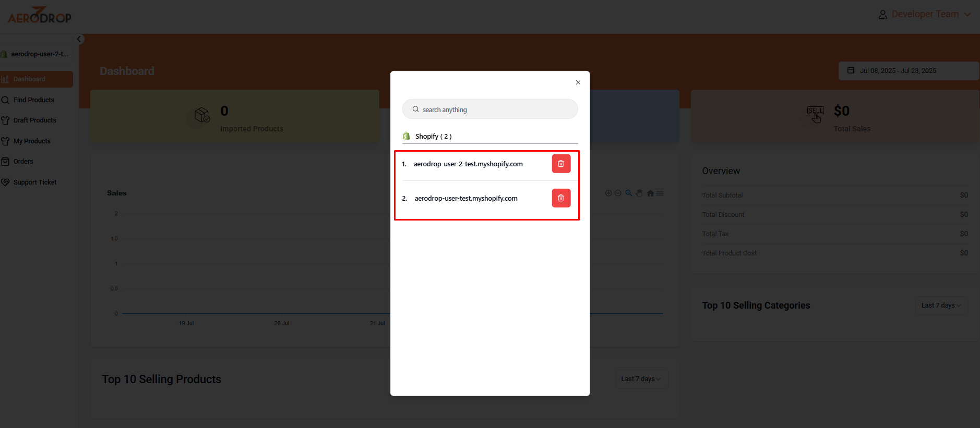Click the Orders bag icon

point(5,162)
